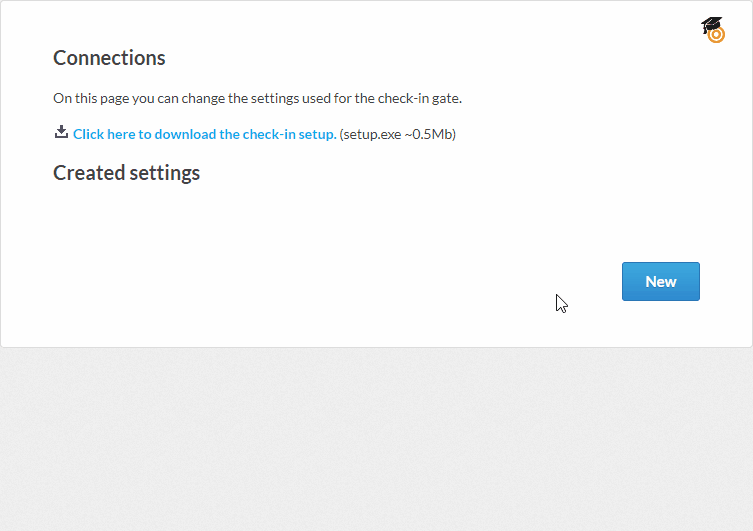The height and width of the screenshot is (531, 753).
Task: Click the graduation cap help icon
Action: [x=710, y=26]
